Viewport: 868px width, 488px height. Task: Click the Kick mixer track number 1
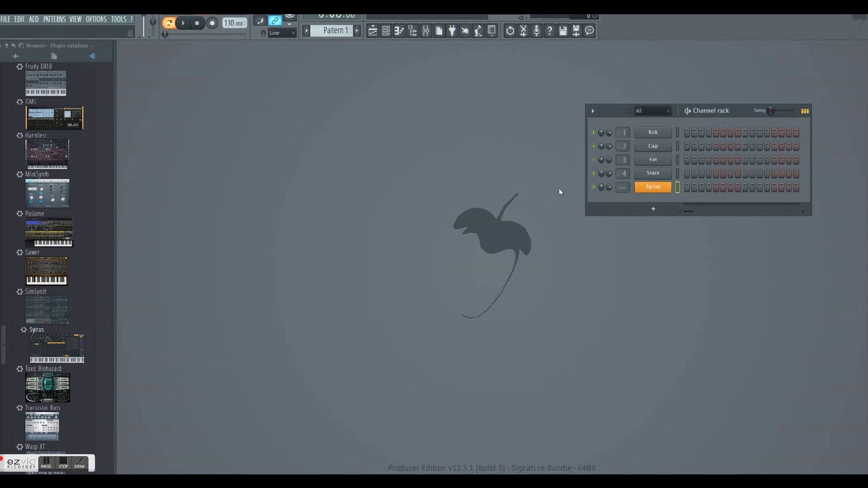pyautogui.click(x=623, y=133)
